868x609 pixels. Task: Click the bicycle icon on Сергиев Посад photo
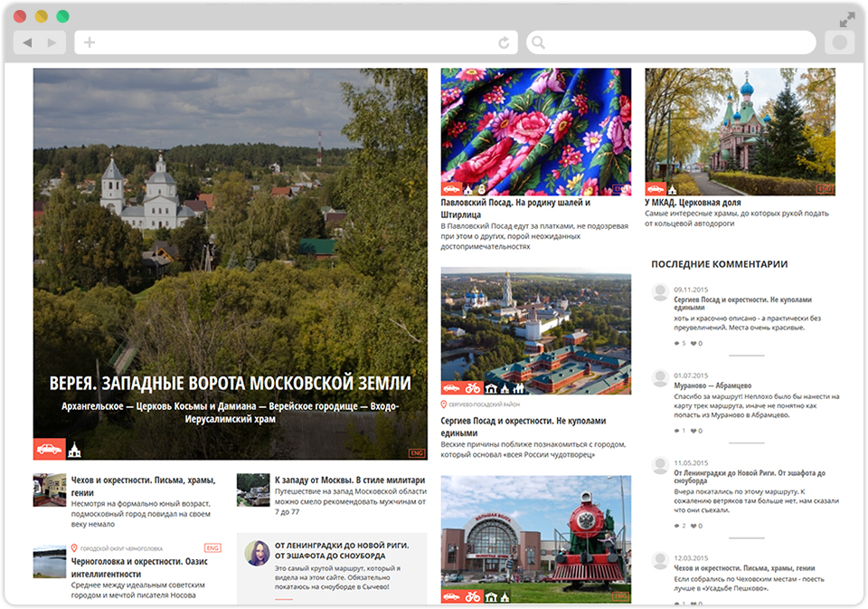pyautogui.click(x=473, y=388)
